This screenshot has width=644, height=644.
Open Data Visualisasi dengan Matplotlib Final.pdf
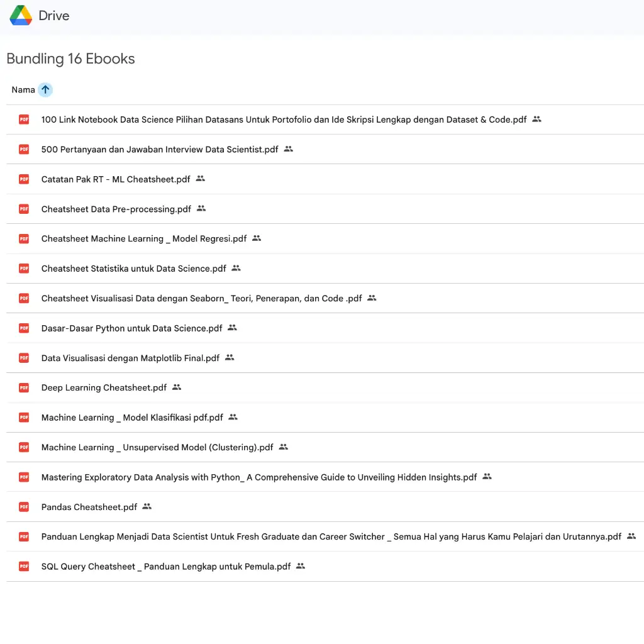point(130,358)
